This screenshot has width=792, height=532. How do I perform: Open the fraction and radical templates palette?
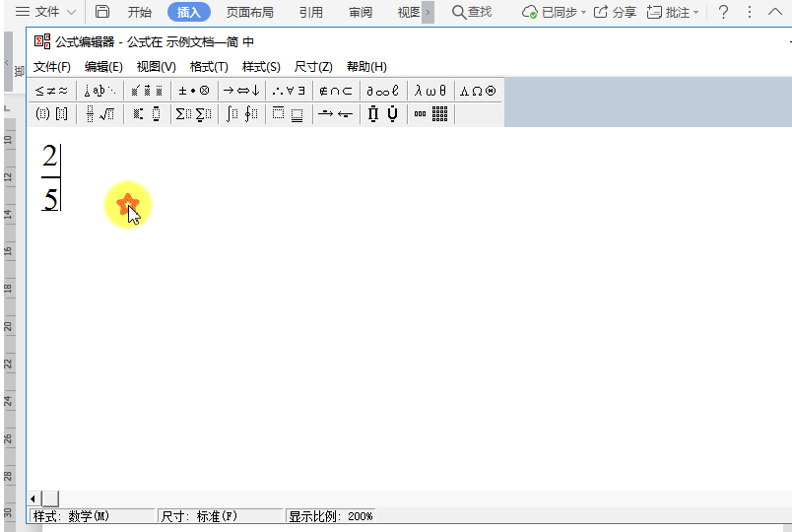(100, 114)
